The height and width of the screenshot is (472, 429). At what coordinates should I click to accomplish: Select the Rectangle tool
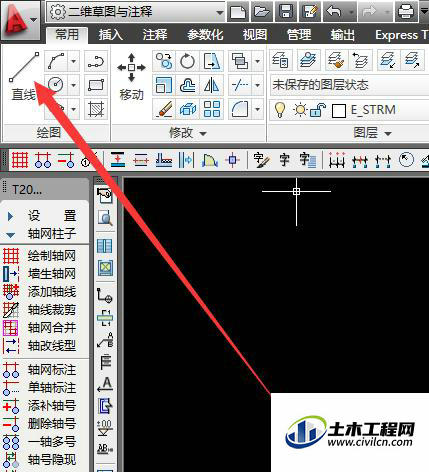(96, 85)
